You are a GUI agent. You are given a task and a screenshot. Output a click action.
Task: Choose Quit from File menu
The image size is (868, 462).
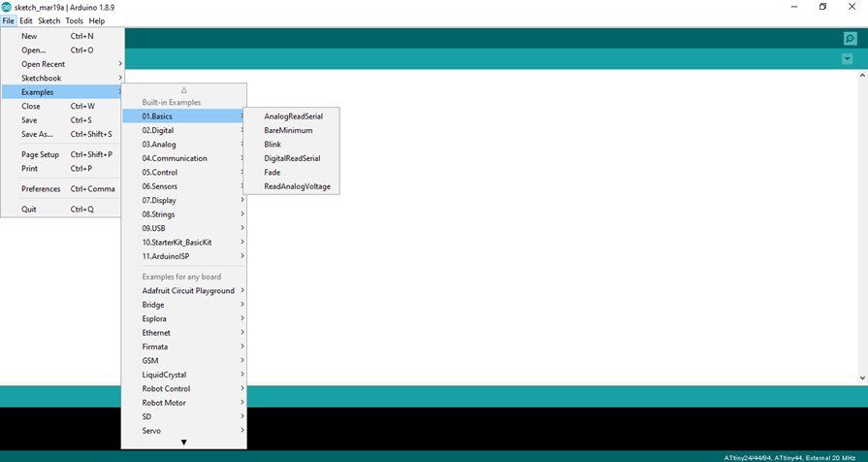click(x=62, y=209)
